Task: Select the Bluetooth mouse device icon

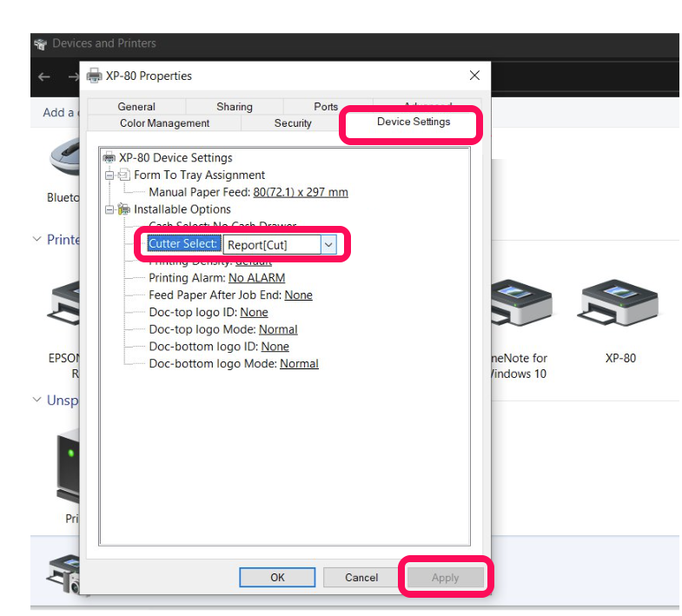Action: [64, 156]
